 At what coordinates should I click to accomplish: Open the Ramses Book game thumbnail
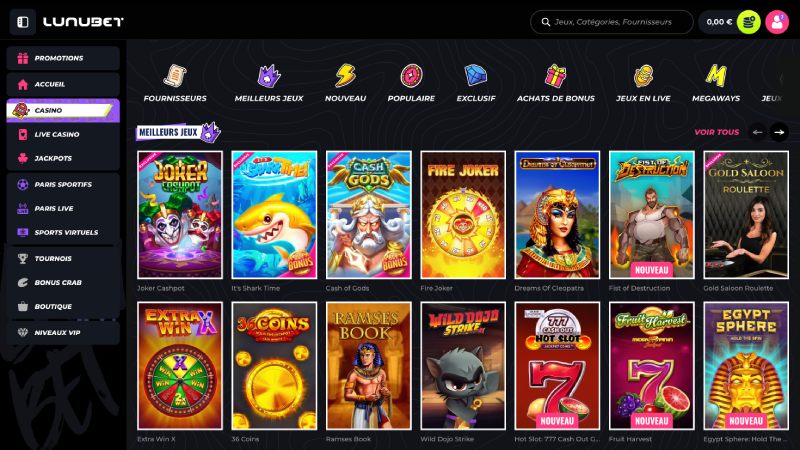pos(368,365)
